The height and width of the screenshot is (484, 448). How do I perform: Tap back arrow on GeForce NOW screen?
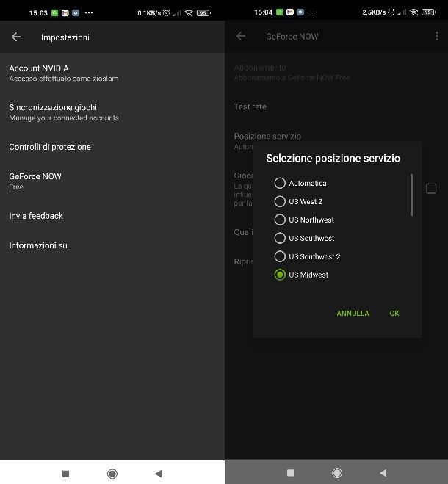point(240,36)
